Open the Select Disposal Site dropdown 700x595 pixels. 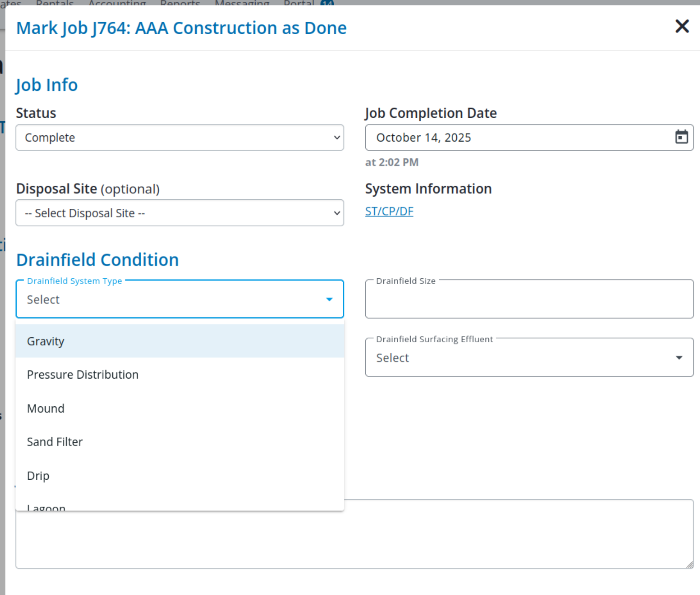coord(180,213)
